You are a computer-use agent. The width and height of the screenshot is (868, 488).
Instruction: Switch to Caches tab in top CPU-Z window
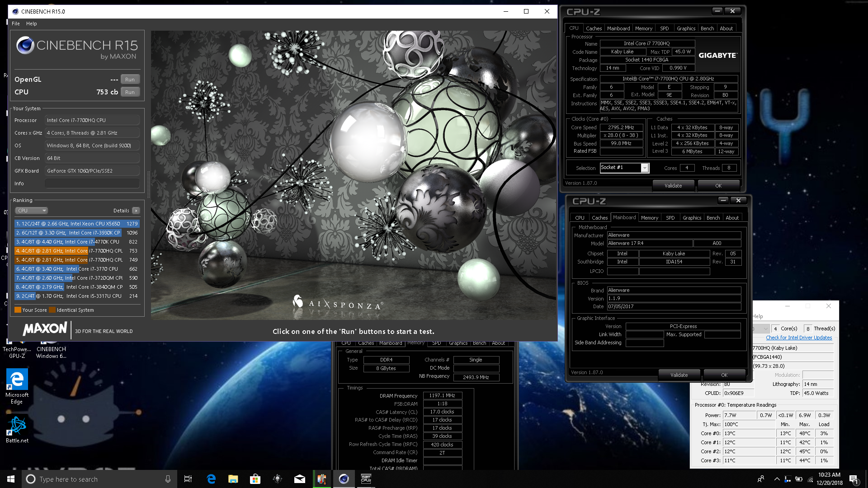594,28
